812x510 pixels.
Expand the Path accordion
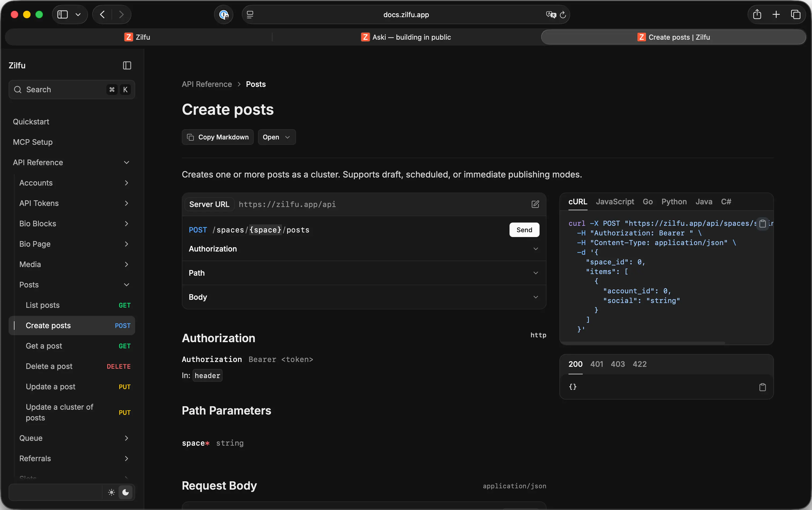pos(364,273)
